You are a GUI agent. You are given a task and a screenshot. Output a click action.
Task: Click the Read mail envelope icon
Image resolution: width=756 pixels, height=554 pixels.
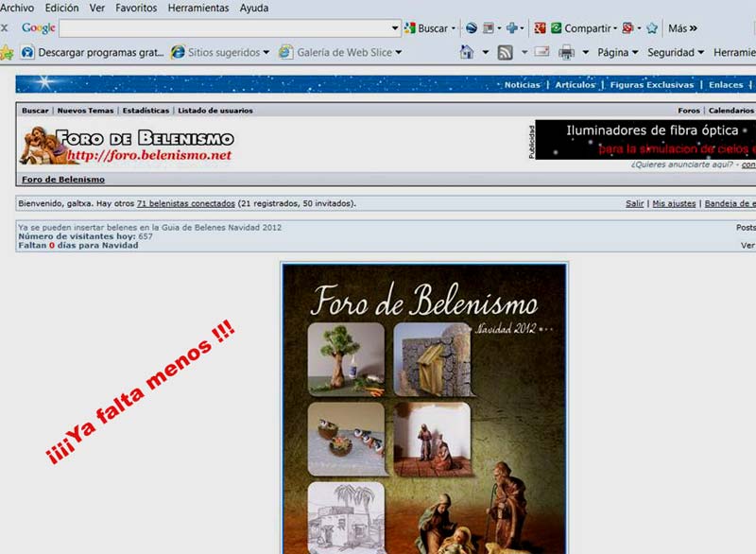pos(541,53)
